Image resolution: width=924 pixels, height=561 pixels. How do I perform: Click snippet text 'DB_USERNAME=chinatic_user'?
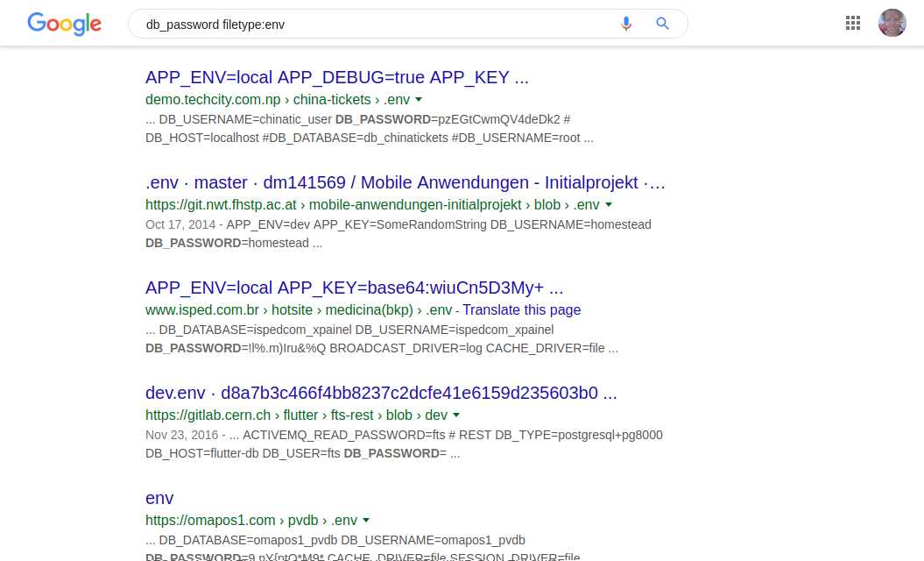point(245,119)
